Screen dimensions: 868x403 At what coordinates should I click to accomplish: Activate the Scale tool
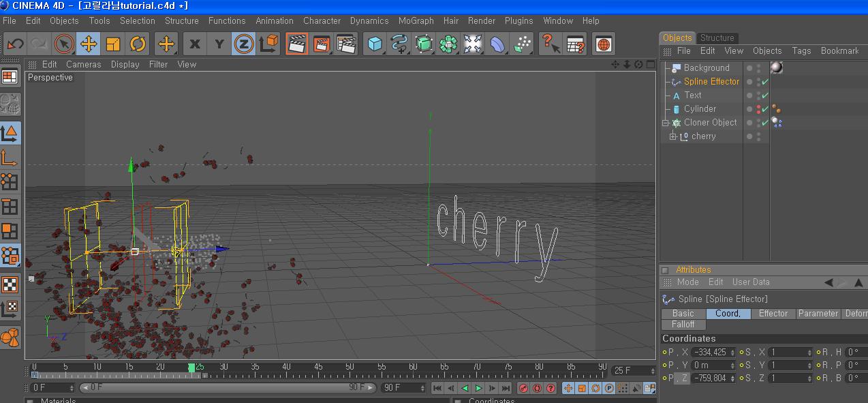113,44
